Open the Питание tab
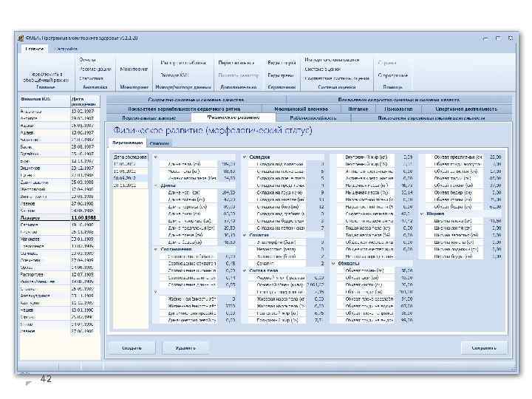The image size is (532, 399). click(x=358, y=109)
